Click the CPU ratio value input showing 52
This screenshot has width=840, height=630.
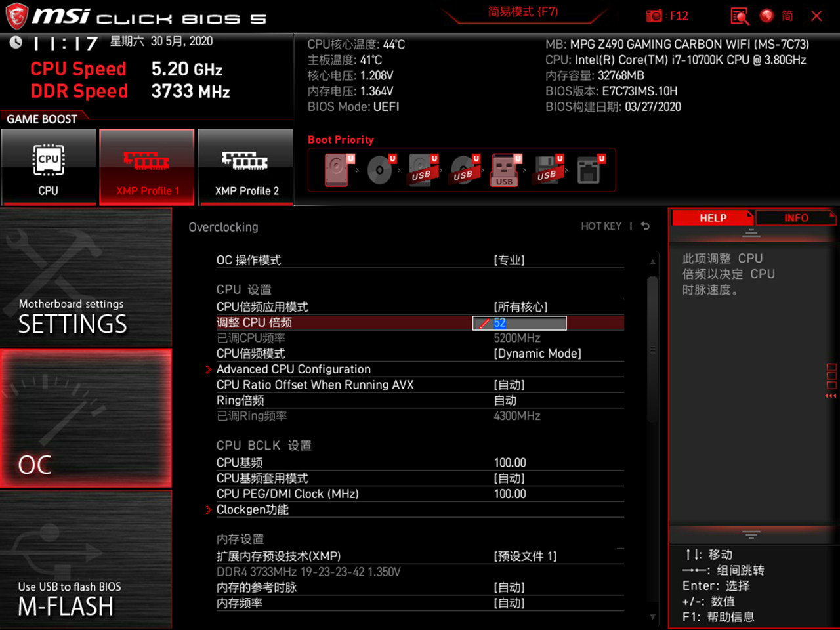click(518, 323)
